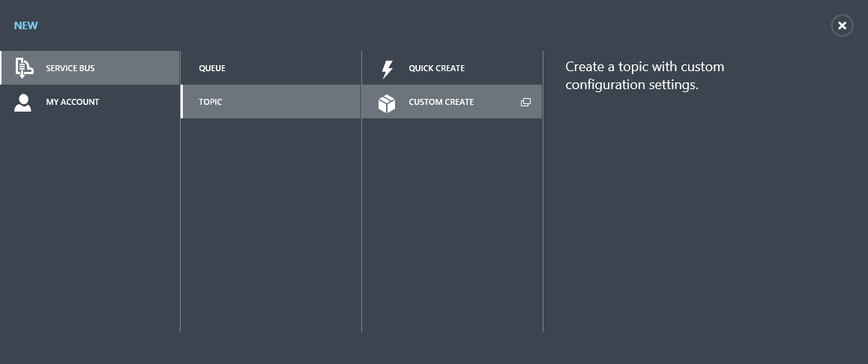Select the Topic text label
This screenshot has width=868, height=364.
210,102
